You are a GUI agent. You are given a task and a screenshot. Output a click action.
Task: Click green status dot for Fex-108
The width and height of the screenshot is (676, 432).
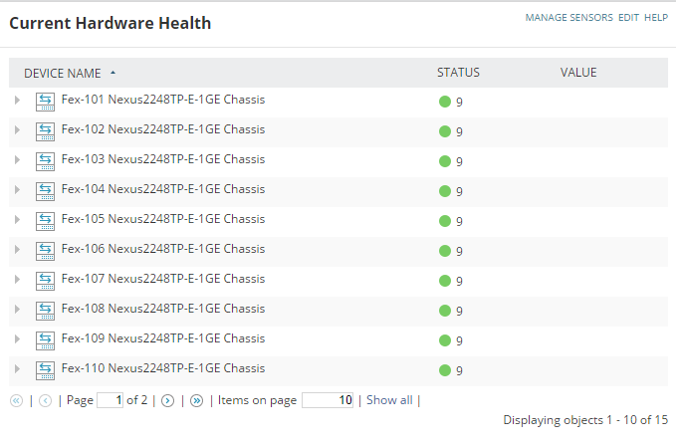(445, 310)
